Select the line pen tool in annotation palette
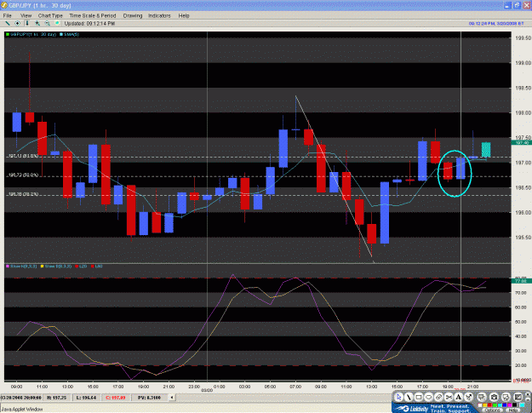Image resolution: width=532 pixels, height=413 pixels. tap(409, 397)
